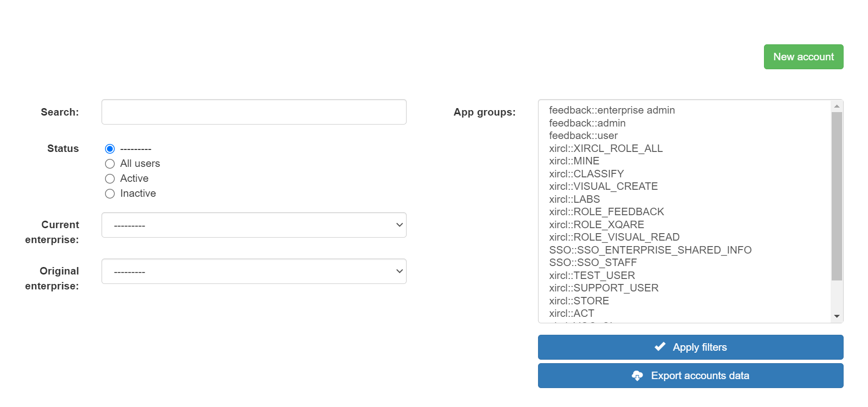Click the scrollbar down arrow in App groups
The image size is (868, 407).
coord(837,316)
